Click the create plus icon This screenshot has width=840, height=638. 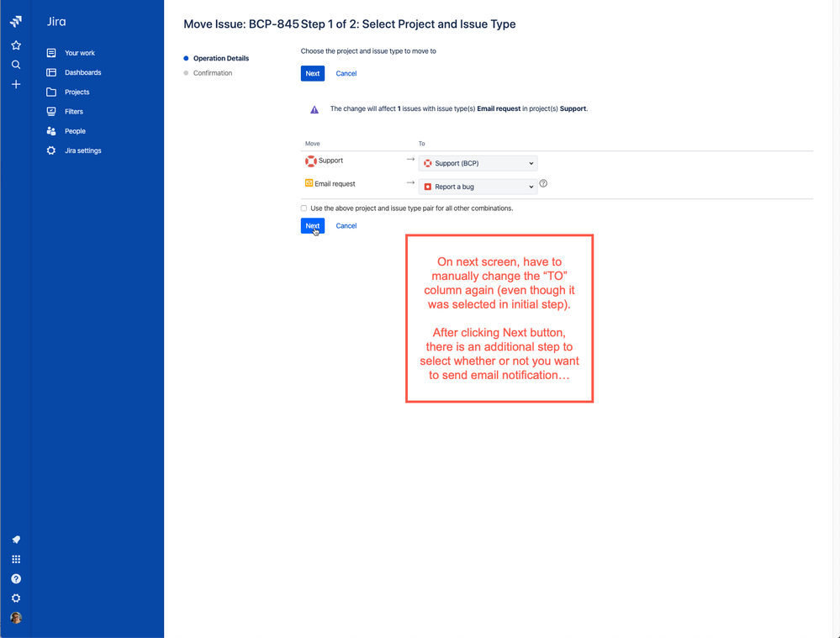(x=16, y=85)
